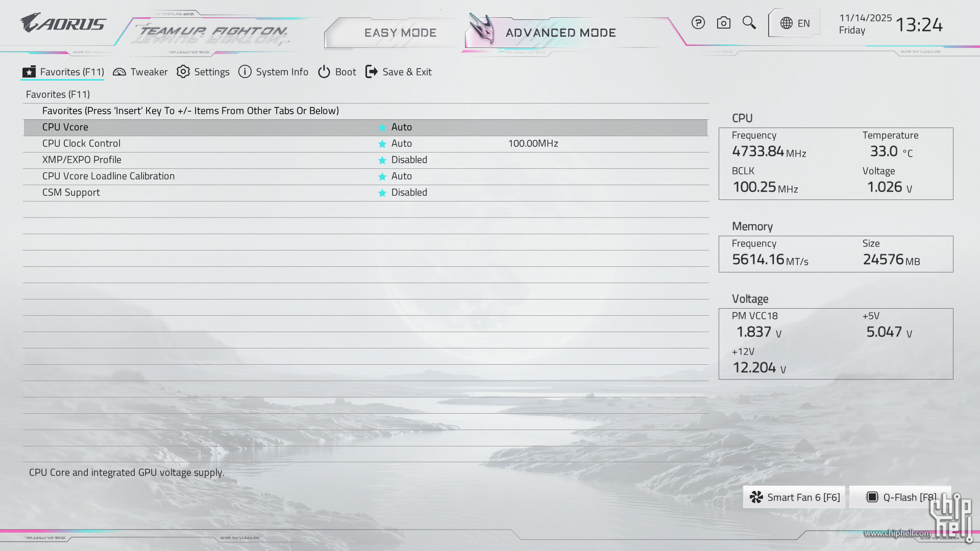Open CPU Vcore Auto value dropdown
This screenshot has width=980, height=551.
(402, 128)
